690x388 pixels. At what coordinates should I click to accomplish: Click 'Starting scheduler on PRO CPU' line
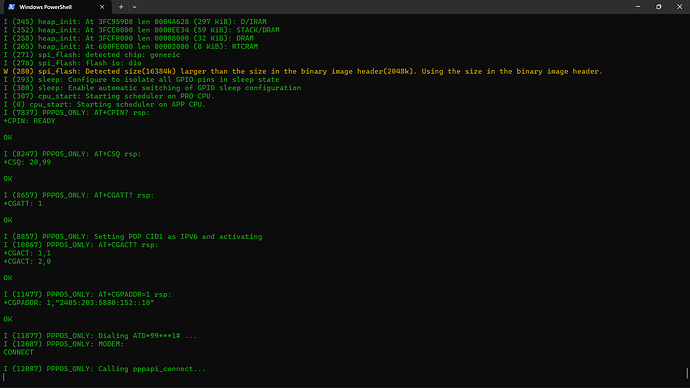click(109, 96)
